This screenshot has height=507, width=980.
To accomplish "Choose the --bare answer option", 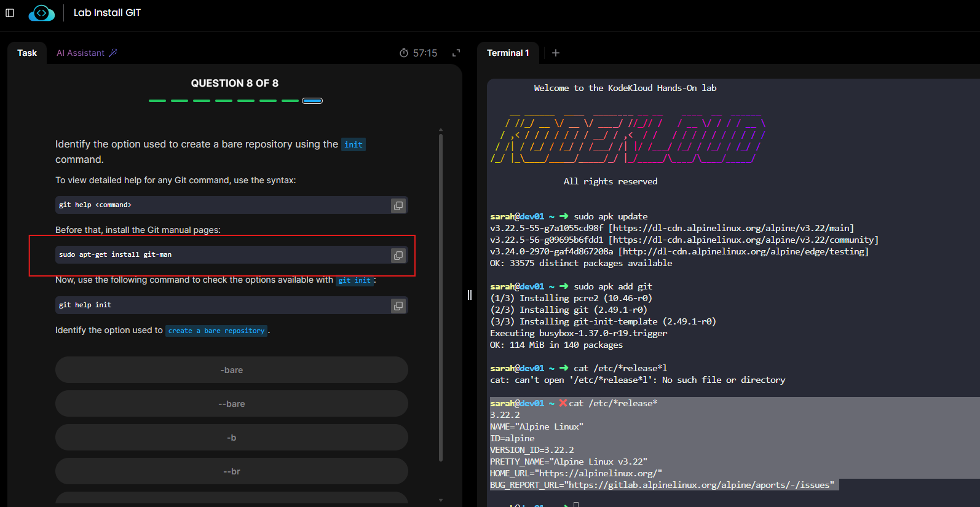I will pyautogui.click(x=232, y=404).
